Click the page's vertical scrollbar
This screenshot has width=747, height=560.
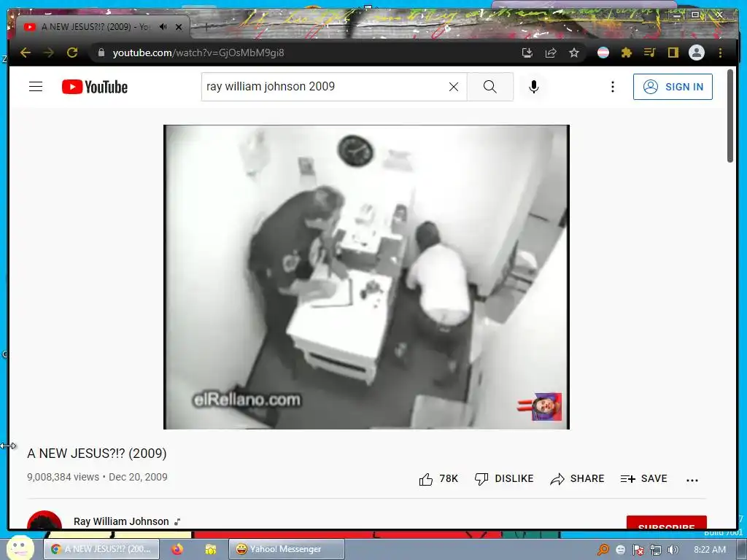pyautogui.click(x=729, y=116)
